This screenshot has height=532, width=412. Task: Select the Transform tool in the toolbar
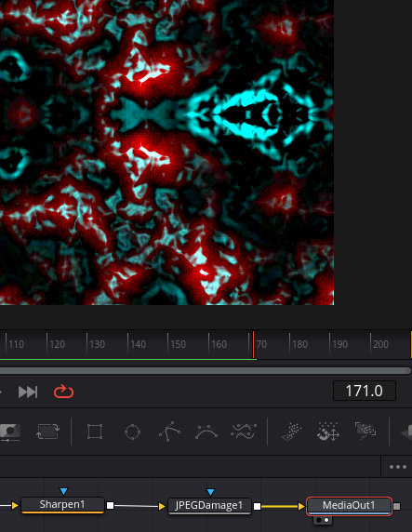tap(47, 432)
